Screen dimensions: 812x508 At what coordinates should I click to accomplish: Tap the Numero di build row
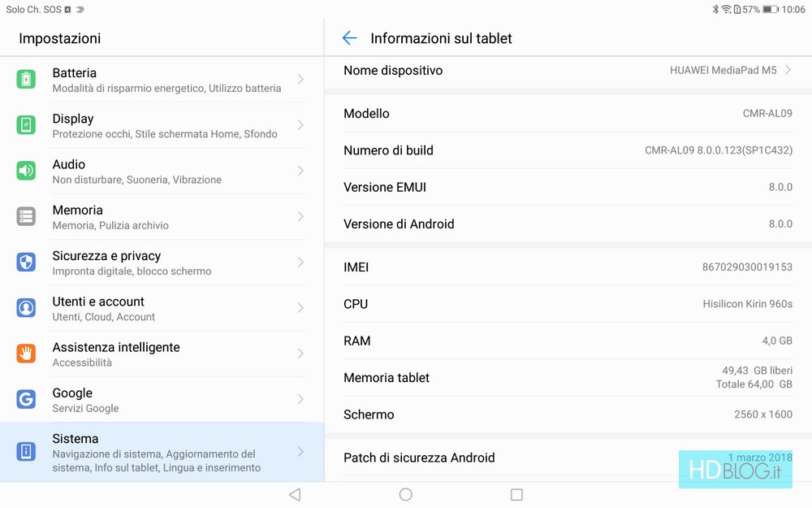coord(568,150)
